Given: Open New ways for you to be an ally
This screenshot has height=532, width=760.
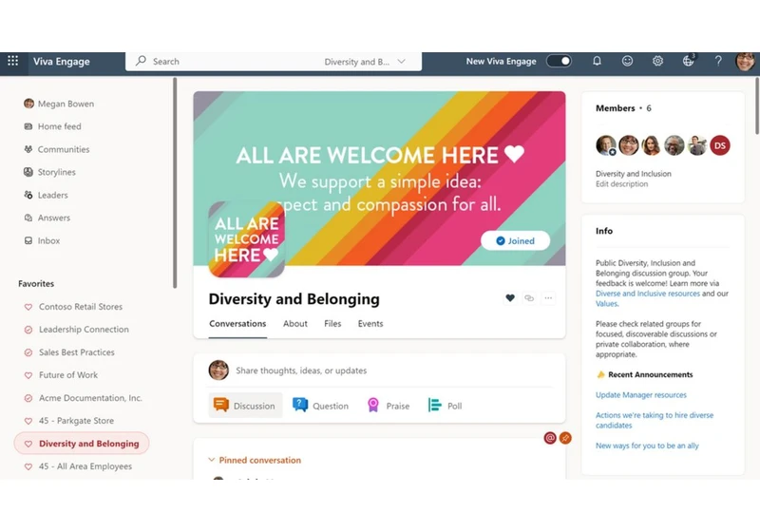Looking at the screenshot, I should coord(647,446).
